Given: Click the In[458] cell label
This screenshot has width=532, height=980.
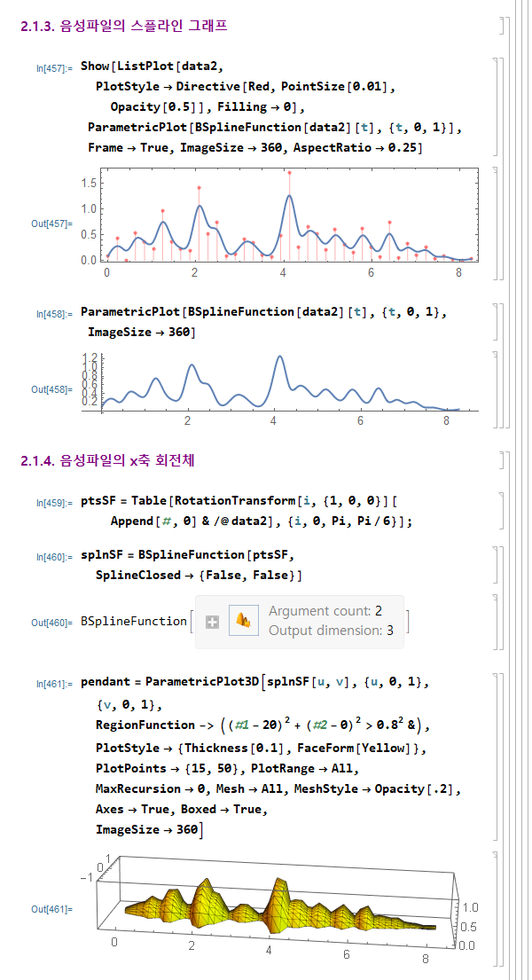Looking at the screenshot, I should coord(54,314).
